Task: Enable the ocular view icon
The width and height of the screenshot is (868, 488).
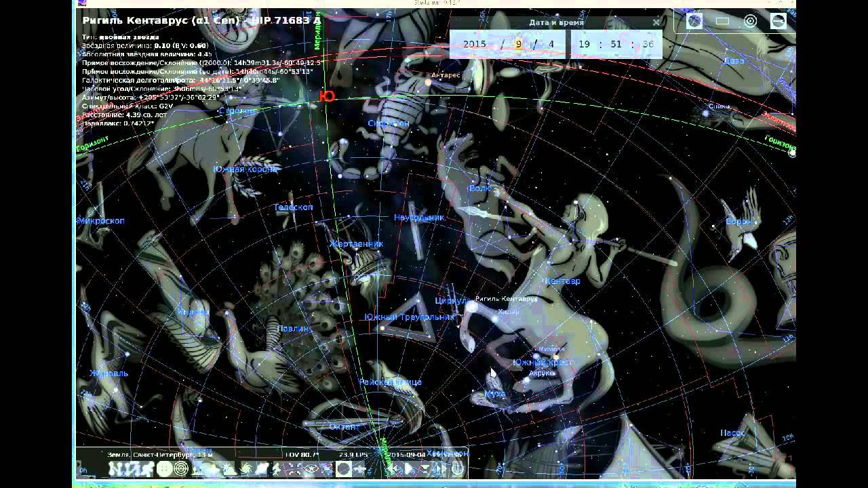Action: pos(694,21)
